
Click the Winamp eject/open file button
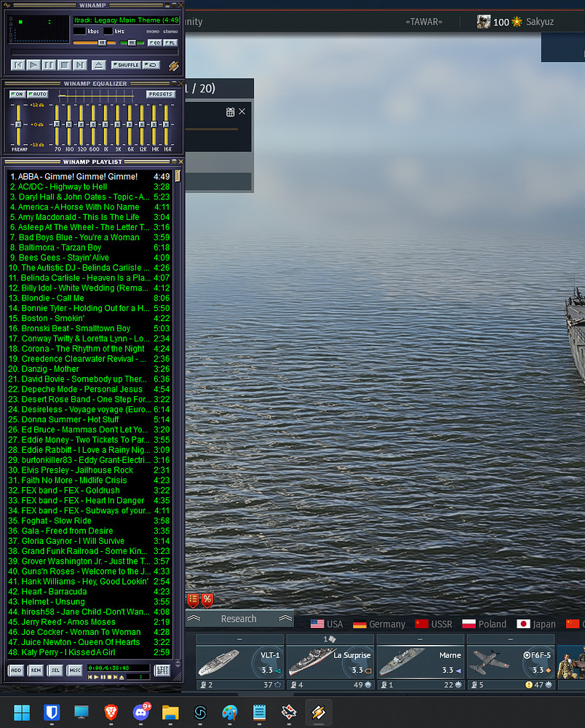[99, 66]
